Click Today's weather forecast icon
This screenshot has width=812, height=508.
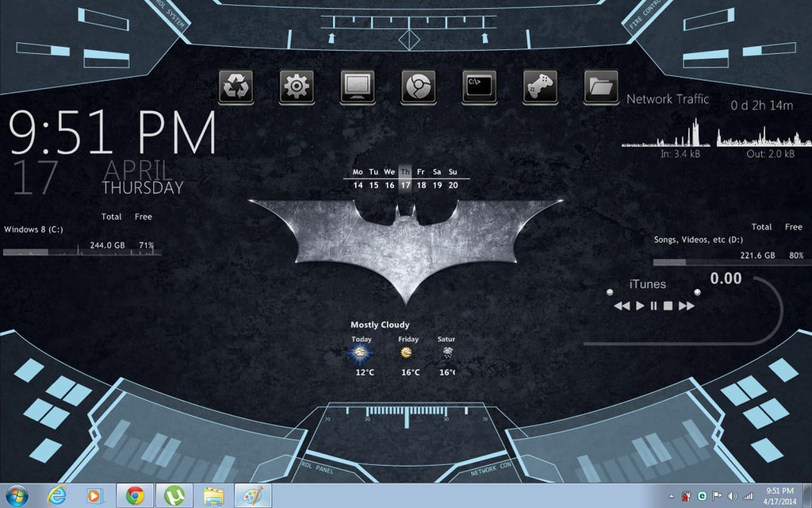point(359,353)
